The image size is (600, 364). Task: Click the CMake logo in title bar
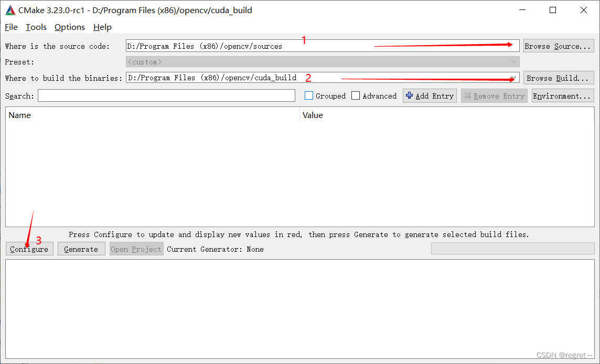pos(10,10)
